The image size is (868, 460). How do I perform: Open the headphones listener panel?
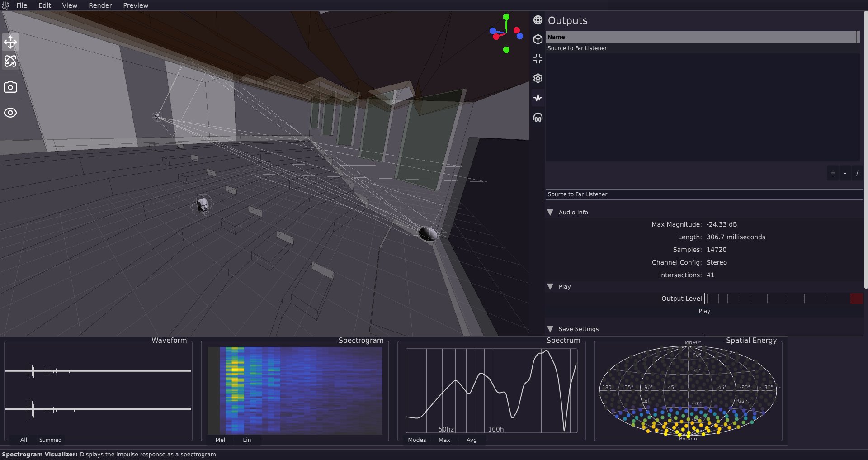538,117
